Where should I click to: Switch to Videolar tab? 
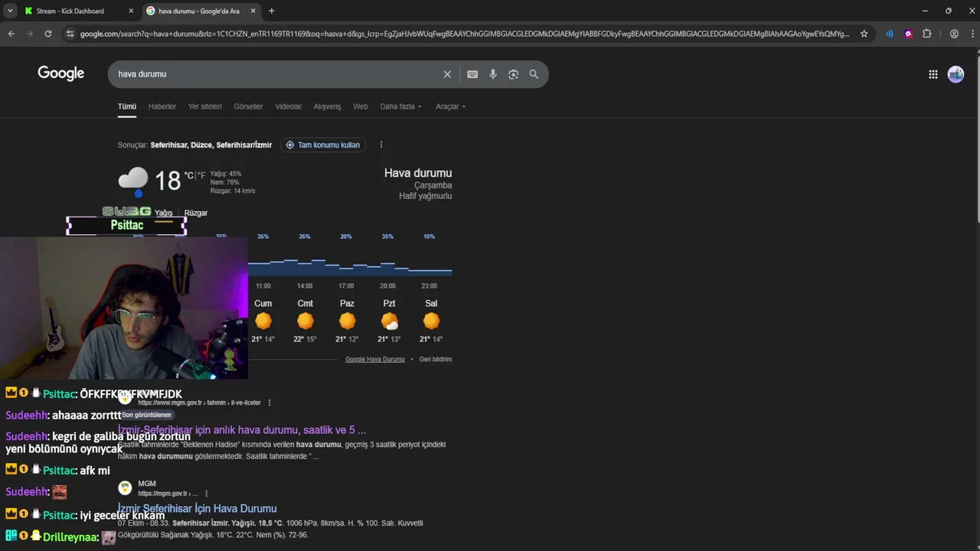tap(288, 106)
